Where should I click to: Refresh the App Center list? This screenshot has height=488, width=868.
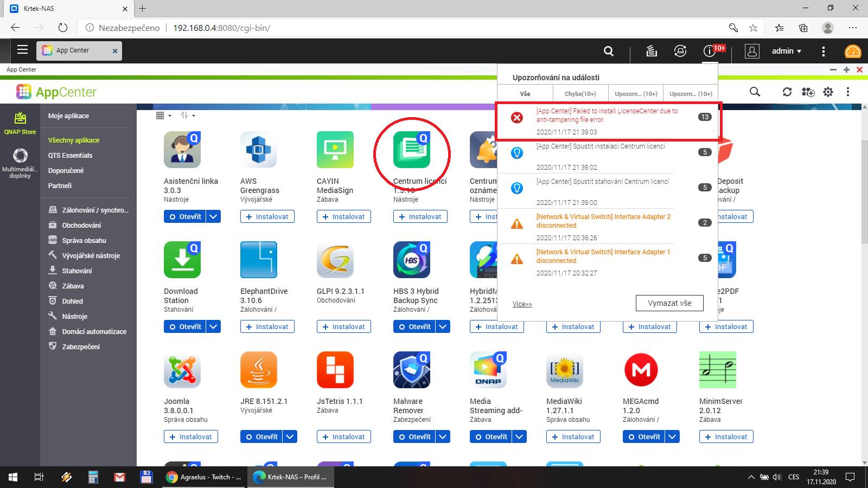(x=787, y=92)
